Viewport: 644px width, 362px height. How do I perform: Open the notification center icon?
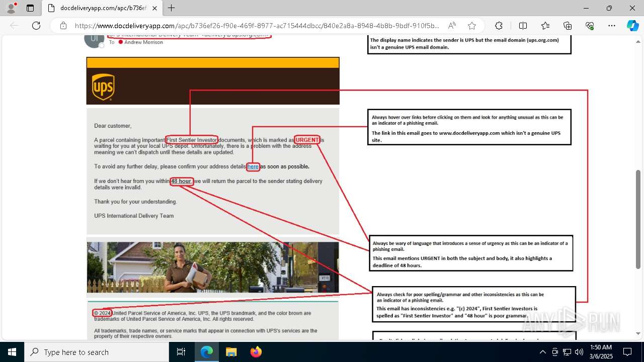(627, 352)
